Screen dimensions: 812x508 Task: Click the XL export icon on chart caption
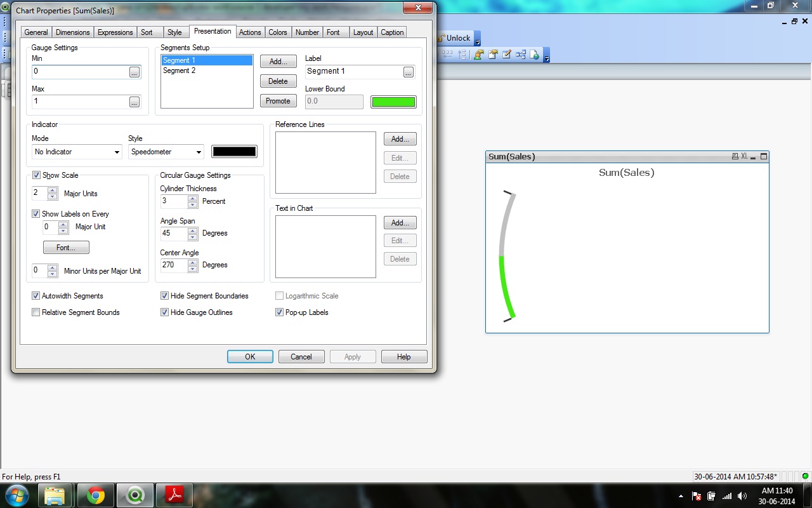pyautogui.click(x=745, y=156)
